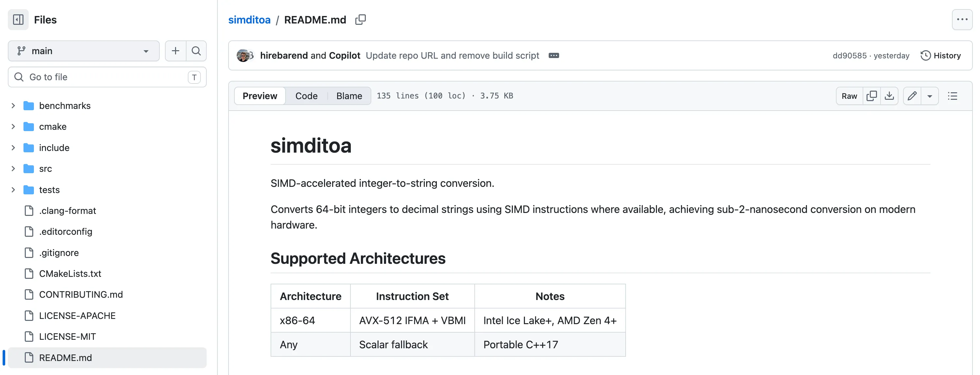Open the .gitignore file
980x375 pixels.
[x=59, y=253]
